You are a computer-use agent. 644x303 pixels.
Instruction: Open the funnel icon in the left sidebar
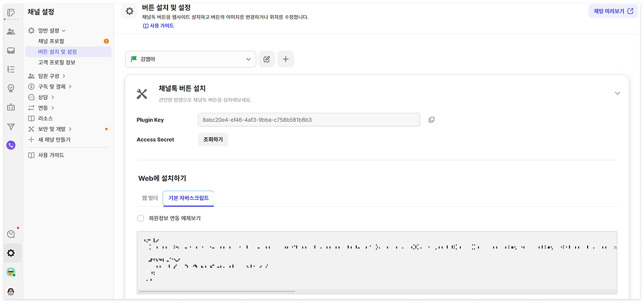coord(11,126)
